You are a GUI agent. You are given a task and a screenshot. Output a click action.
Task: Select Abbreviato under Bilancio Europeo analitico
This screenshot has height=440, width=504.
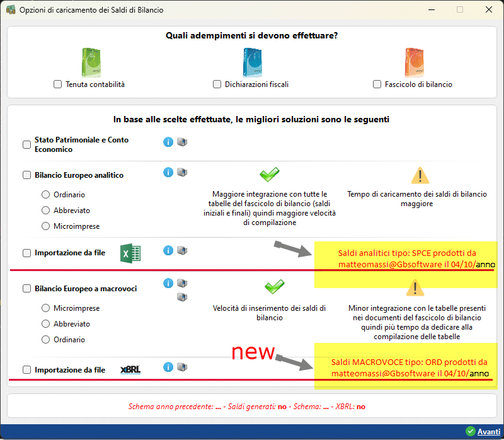[x=45, y=211]
